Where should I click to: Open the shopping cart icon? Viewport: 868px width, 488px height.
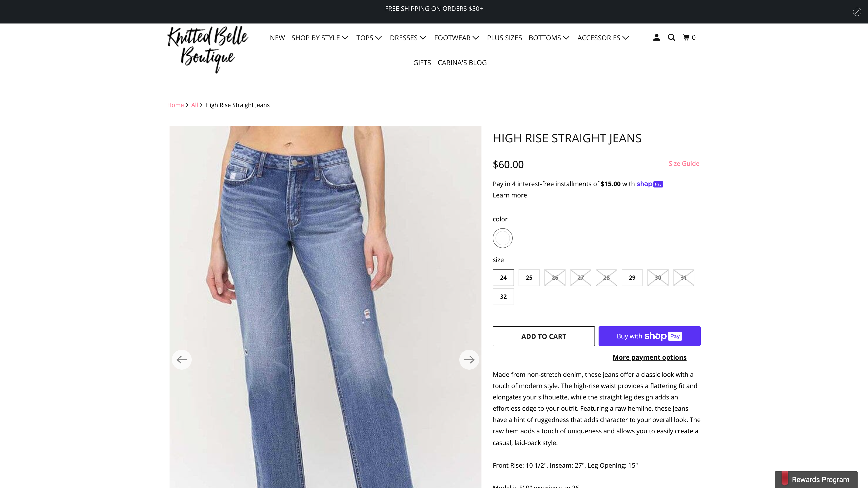(x=689, y=37)
